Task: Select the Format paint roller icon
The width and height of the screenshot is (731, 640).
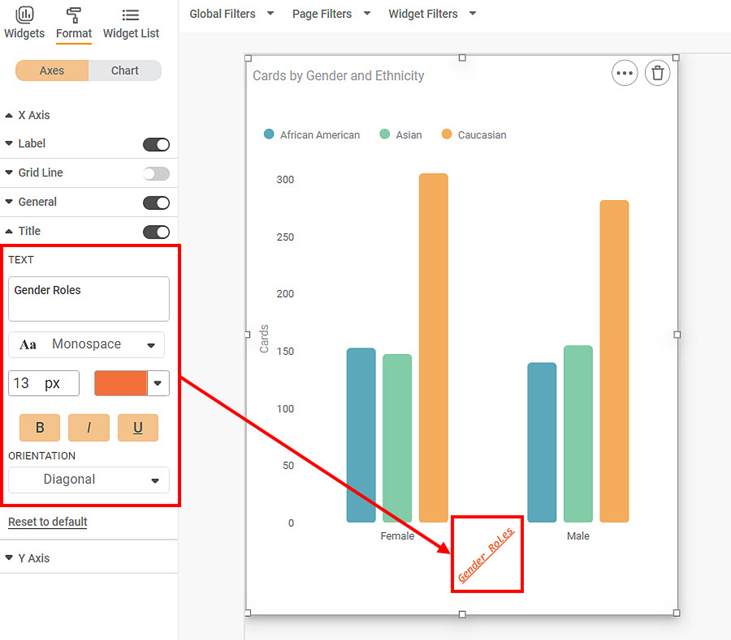Action: click(73, 15)
